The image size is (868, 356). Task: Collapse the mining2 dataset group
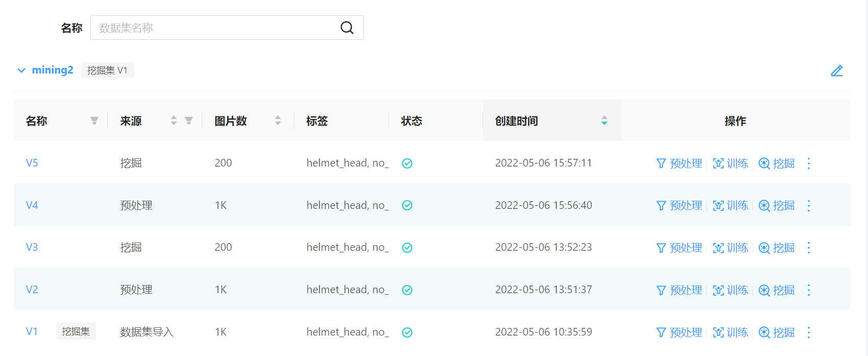click(x=21, y=70)
